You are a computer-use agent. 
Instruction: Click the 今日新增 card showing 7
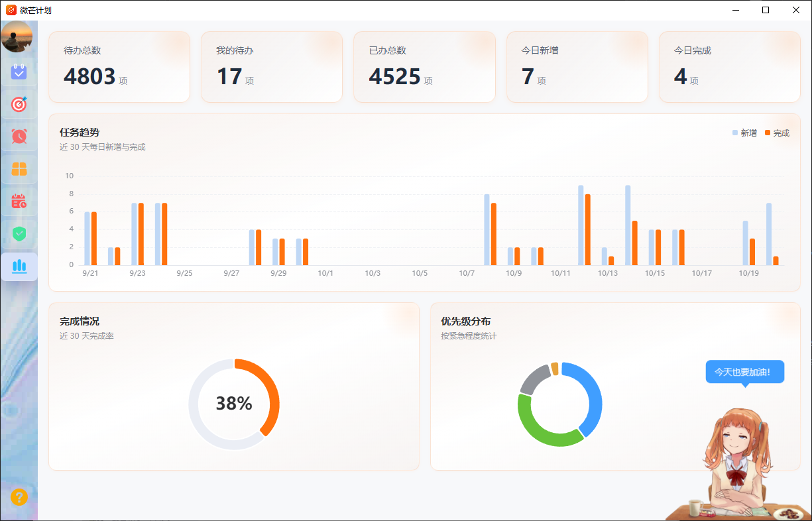click(577, 67)
